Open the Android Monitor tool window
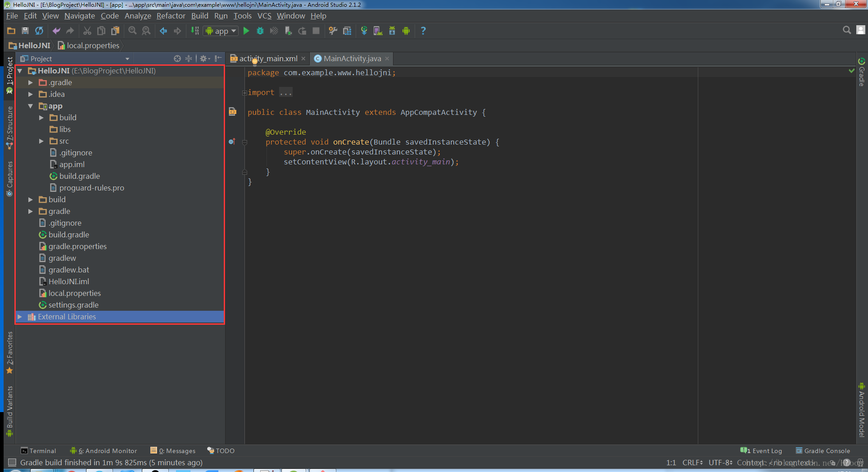This screenshot has width=868, height=472. (104, 451)
